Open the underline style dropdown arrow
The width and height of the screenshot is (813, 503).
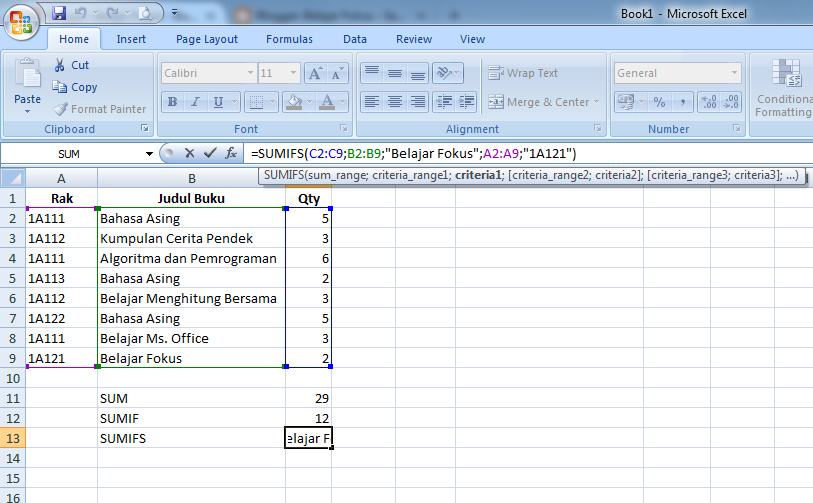(x=234, y=102)
